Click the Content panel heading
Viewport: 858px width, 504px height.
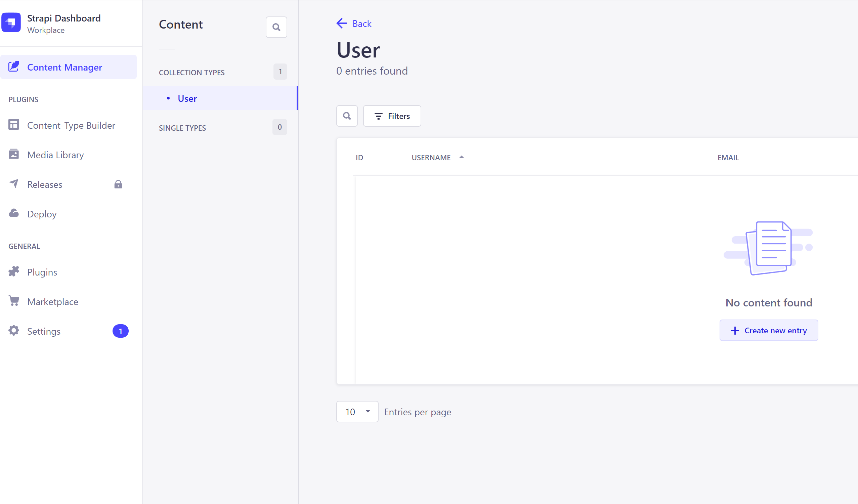(x=181, y=25)
